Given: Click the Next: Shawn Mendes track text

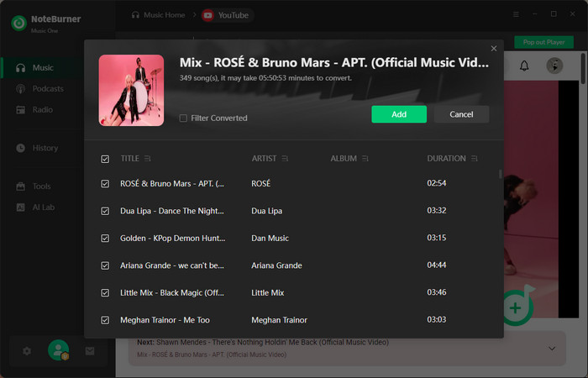Looking at the screenshot, I should [x=263, y=343].
